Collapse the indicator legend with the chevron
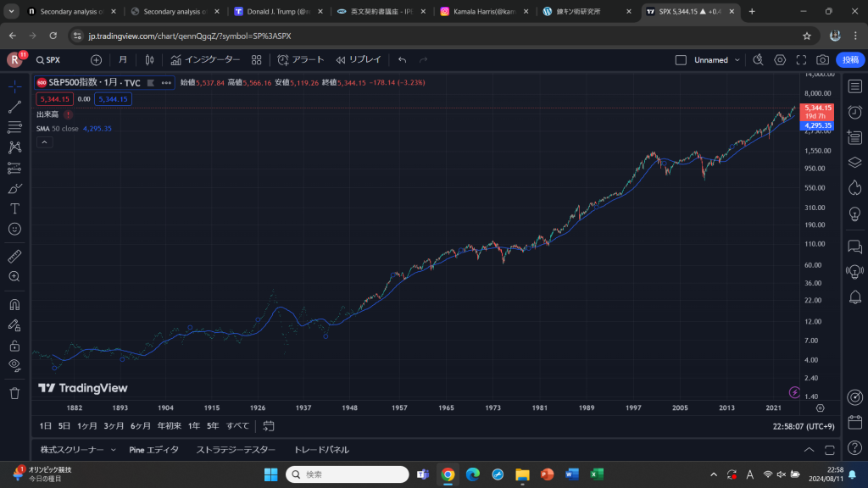The image size is (868, 488). (x=42, y=142)
